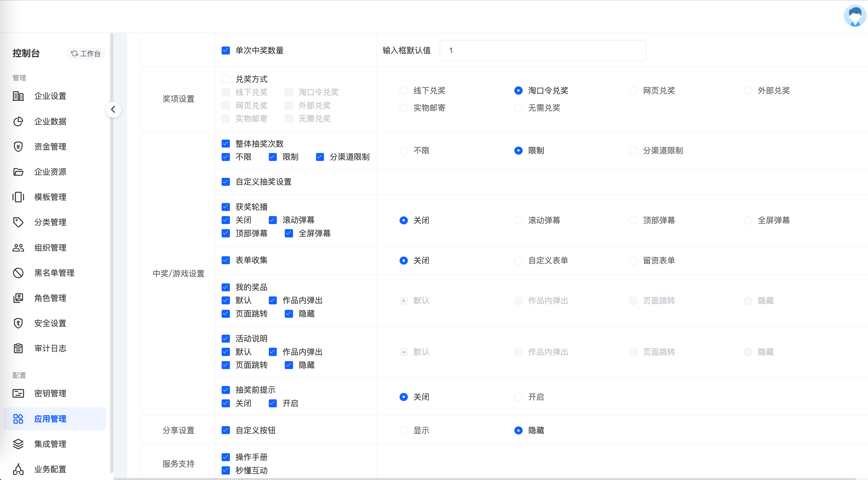Click the 集成管理 layers icon

pos(18,444)
